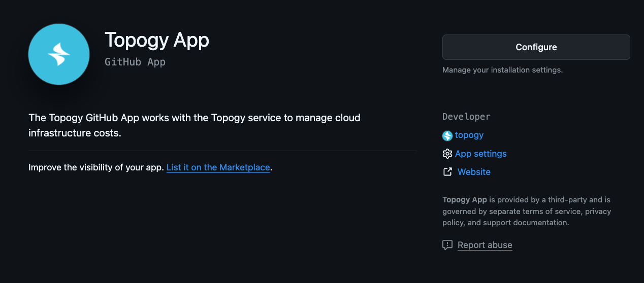Image resolution: width=644 pixels, height=283 pixels.
Task: Click the report icon beside Report abuse
Action: click(447, 245)
